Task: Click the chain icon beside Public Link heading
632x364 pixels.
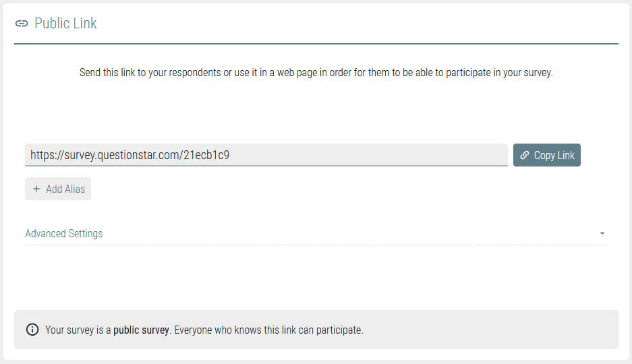Action: (x=22, y=24)
